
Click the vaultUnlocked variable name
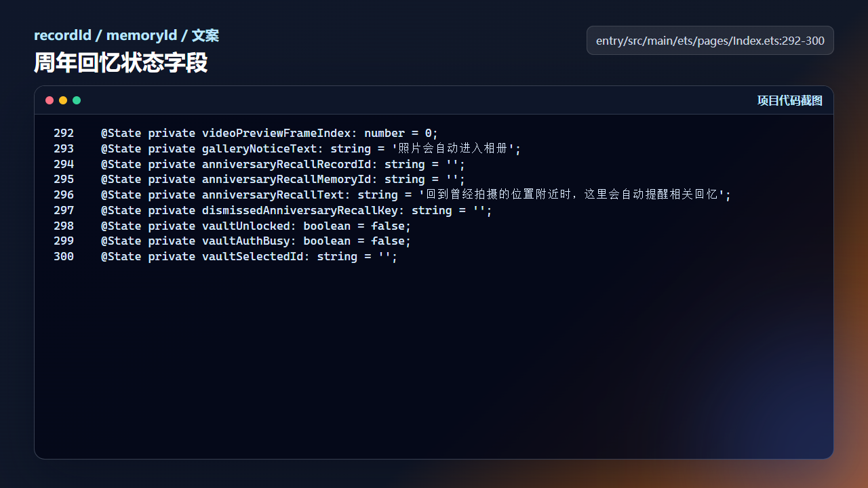245,226
